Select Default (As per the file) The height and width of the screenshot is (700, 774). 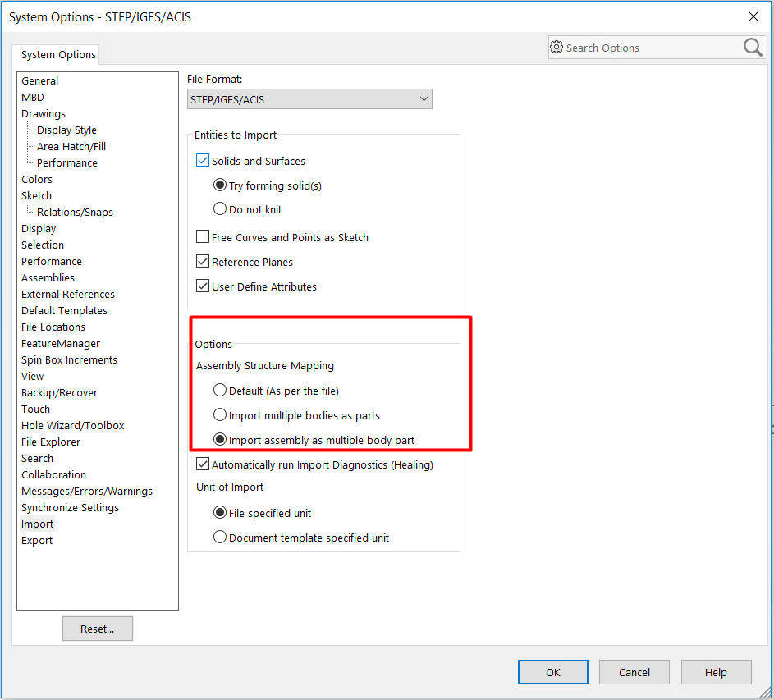(x=220, y=391)
